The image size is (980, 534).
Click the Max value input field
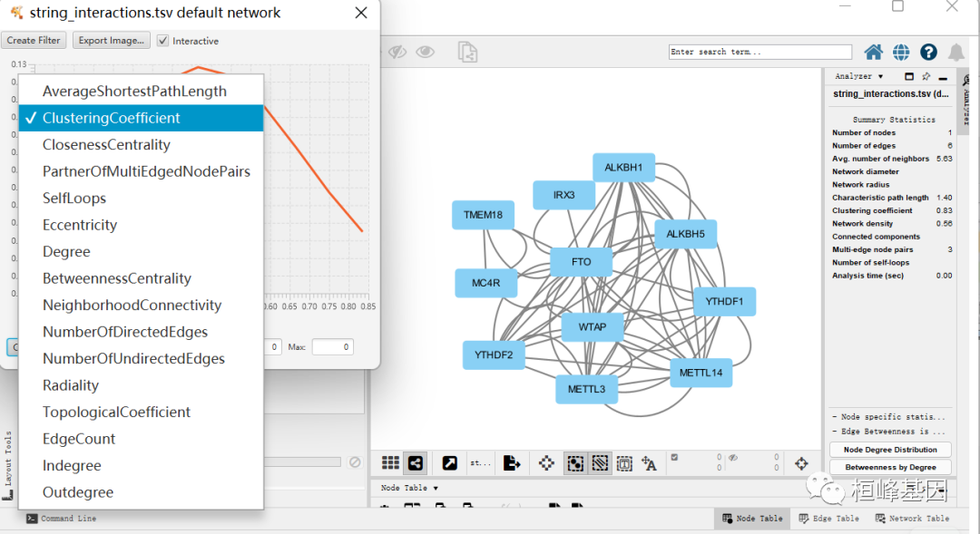coord(332,346)
